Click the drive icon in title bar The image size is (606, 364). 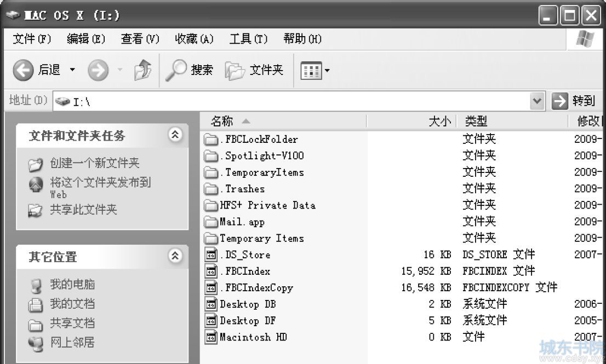(x=13, y=15)
